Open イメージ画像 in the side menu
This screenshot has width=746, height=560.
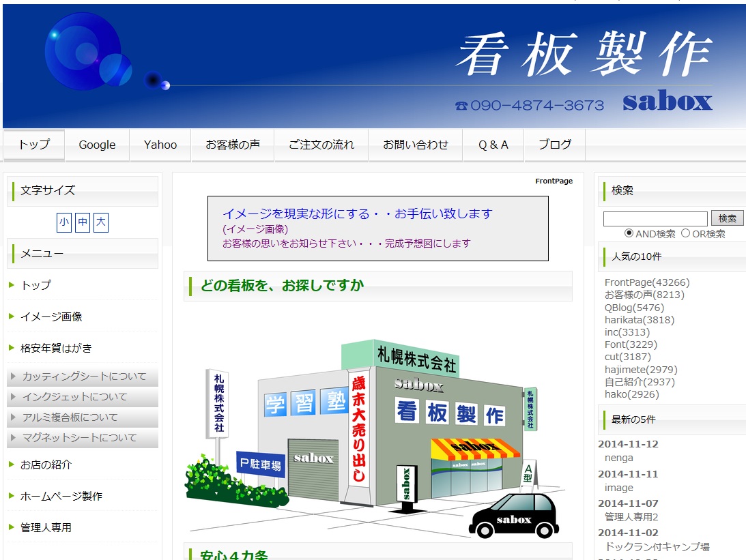click(51, 316)
